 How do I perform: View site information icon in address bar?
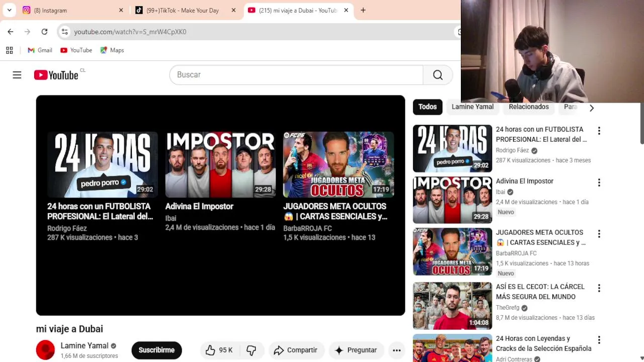click(x=64, y=32)
